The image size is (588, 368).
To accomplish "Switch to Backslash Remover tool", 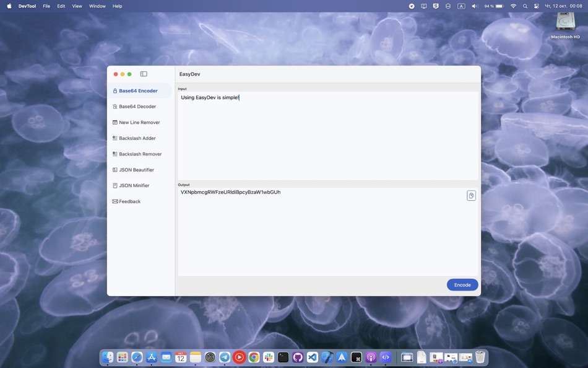I will tap(139, 154).
